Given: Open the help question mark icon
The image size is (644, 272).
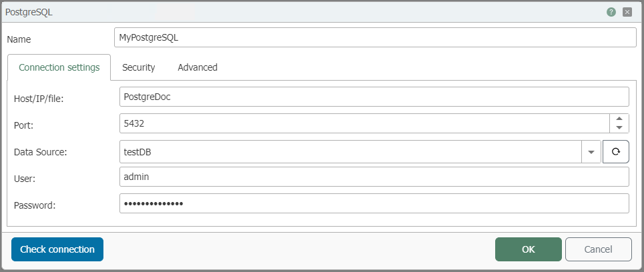Looking at the screenshot, I should tap(611, 12).
